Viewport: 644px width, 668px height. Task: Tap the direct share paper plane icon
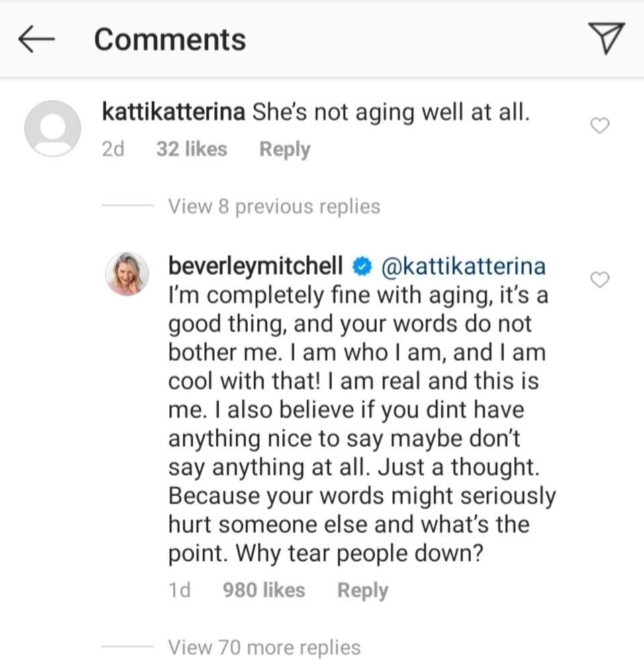pos(606,38)
